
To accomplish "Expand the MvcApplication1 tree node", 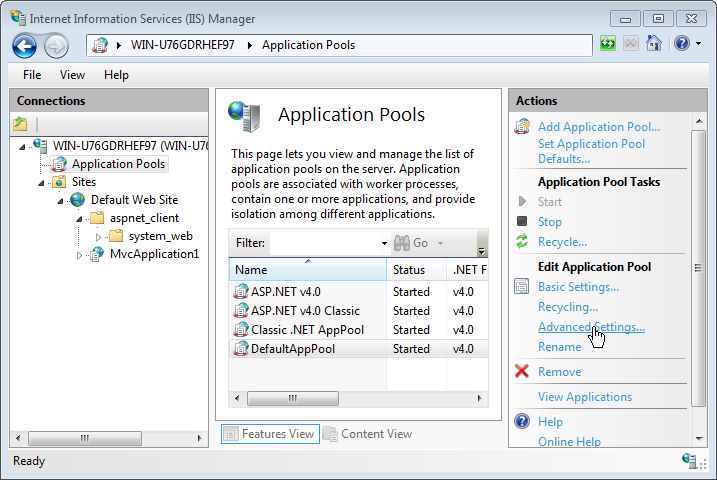I will pos(79,255).
